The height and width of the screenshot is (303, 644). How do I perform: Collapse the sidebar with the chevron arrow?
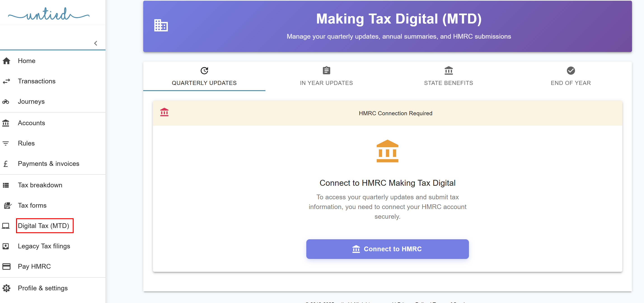coord(96,44)
